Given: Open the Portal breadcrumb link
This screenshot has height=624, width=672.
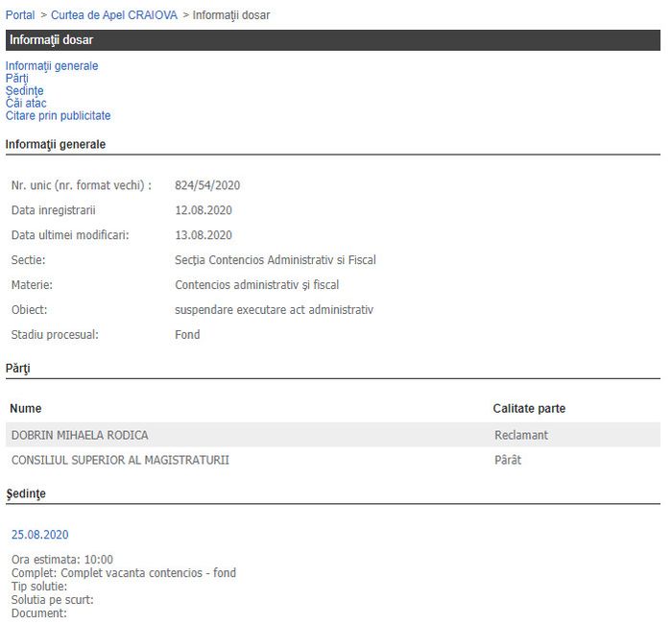Looking at the screenshot, I should pos(20,15).
